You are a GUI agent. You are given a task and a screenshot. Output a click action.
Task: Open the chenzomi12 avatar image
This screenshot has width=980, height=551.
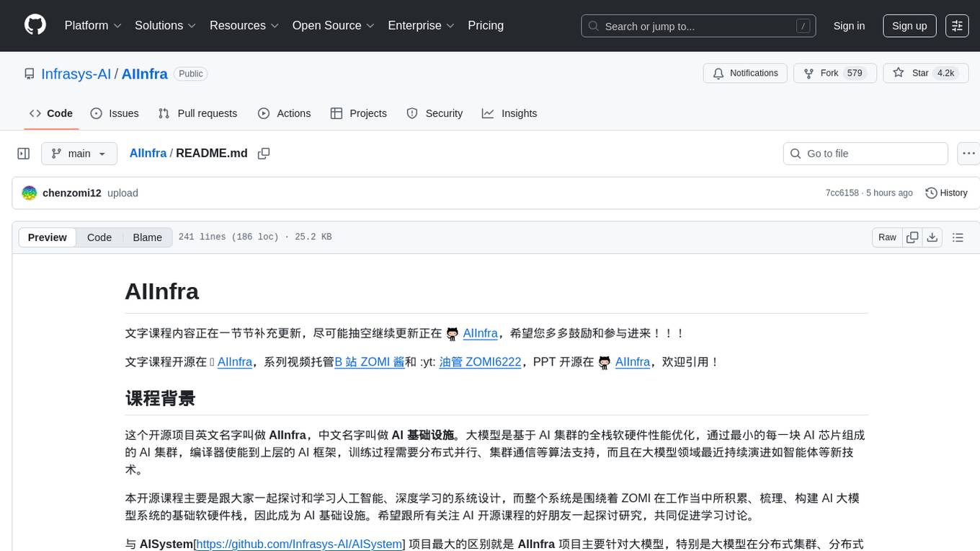[30, 193]
